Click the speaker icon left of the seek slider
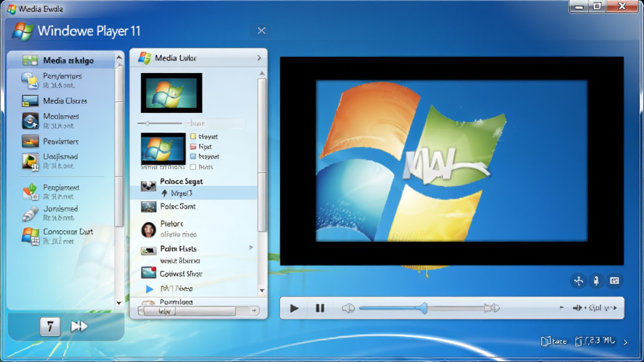Image resolution: width=644 pixels, height=362 pixels. [x=348, y=308]
